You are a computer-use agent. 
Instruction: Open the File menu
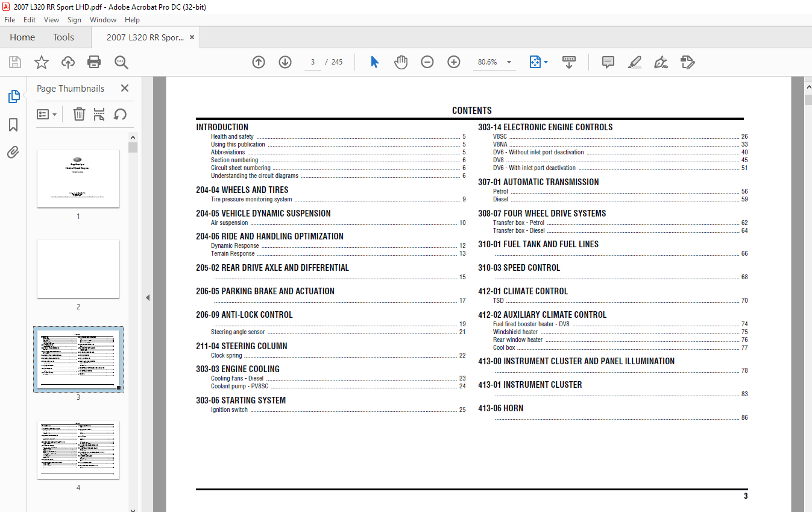point(10,20)
